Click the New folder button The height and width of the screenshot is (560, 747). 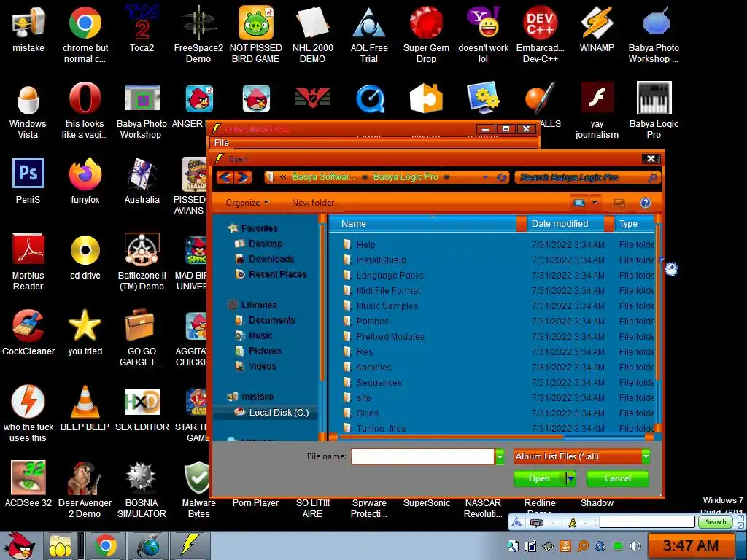[313, 203]
